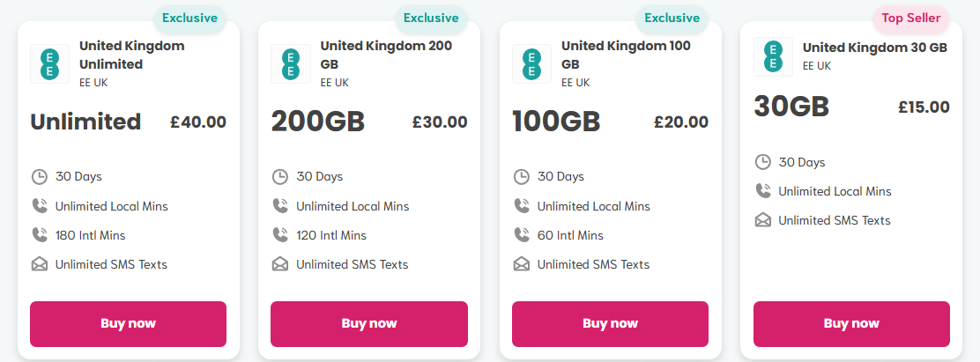Click envelope icon on 200GB plan SMS row

[x=280, y=264]
